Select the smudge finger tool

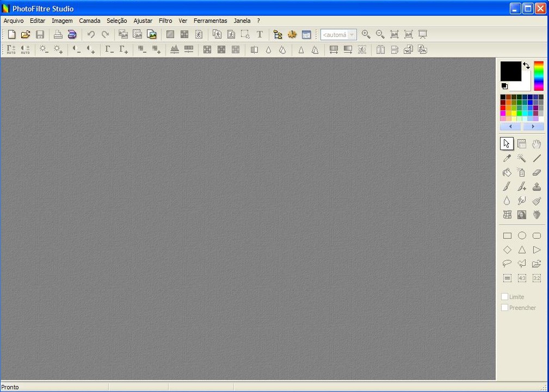[x=522, y=201]
